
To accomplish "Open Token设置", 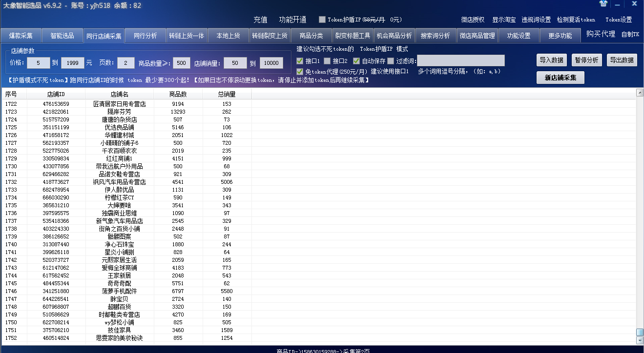I will (x=619, y=20).
